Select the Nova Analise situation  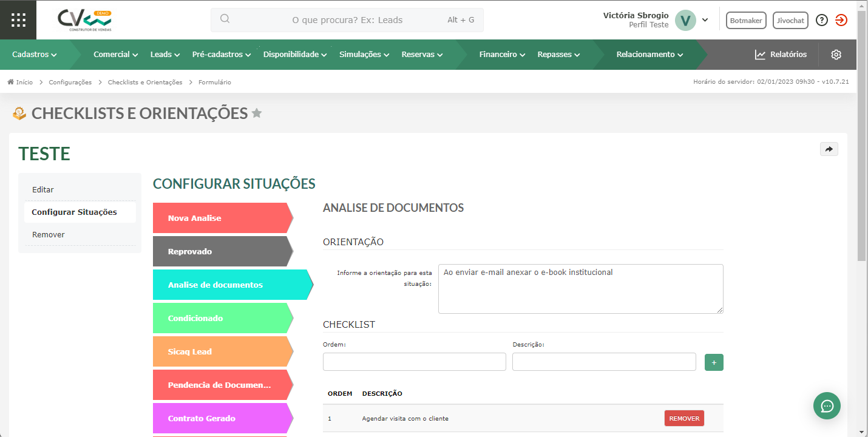tap(223, 218)
